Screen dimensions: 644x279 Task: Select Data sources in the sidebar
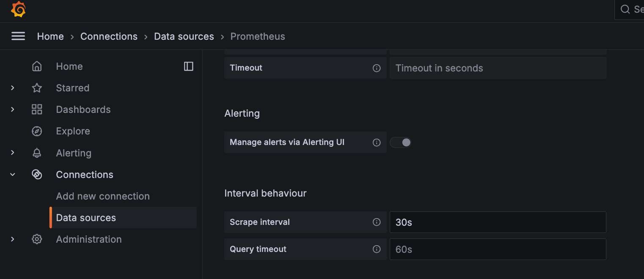click(86, 218)
